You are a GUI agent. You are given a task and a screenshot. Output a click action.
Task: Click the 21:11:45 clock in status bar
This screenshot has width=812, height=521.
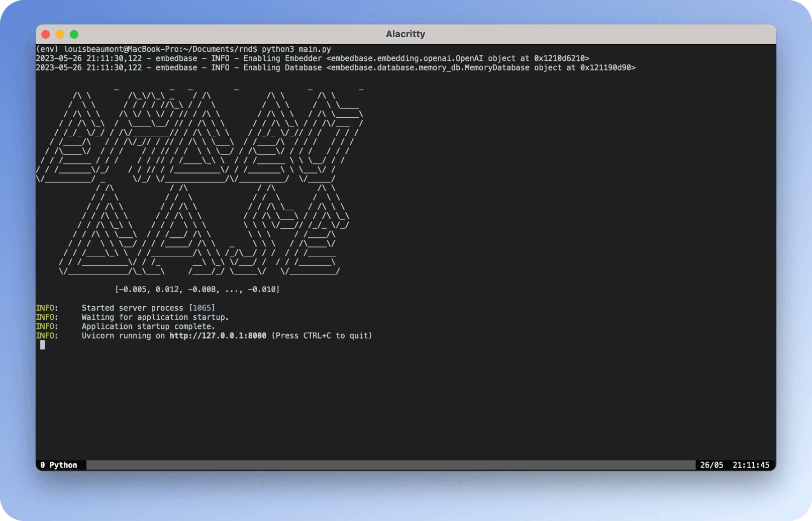click(x=751, y=465)
